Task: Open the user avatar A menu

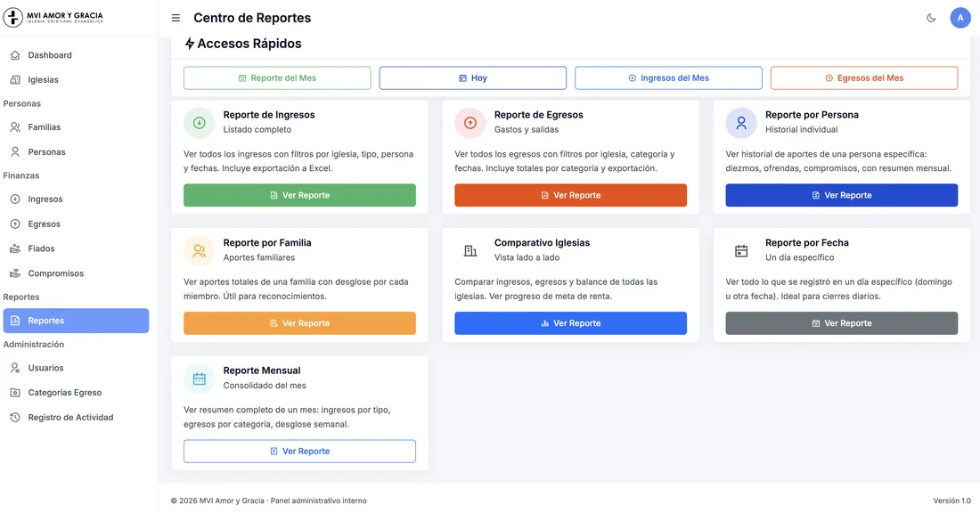Action: pyautogui.click(x=960, y=18)
